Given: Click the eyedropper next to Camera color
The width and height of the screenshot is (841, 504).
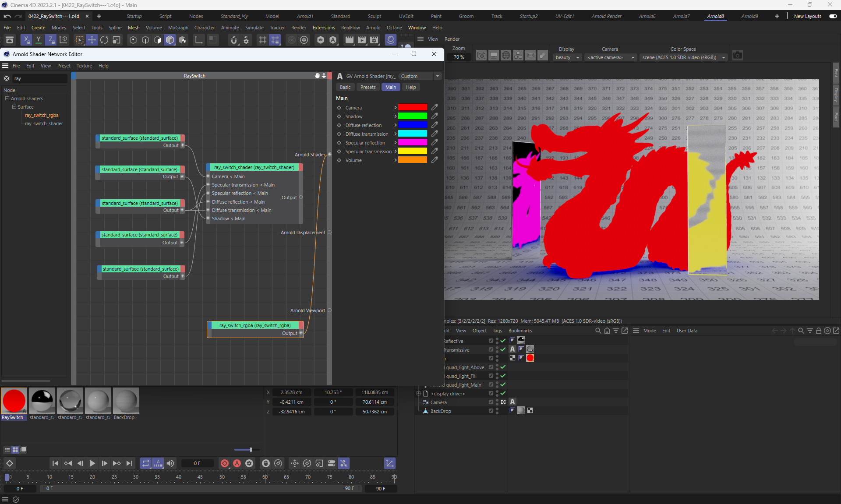Looking at the screenshot, I should click(x=435, y=107).
